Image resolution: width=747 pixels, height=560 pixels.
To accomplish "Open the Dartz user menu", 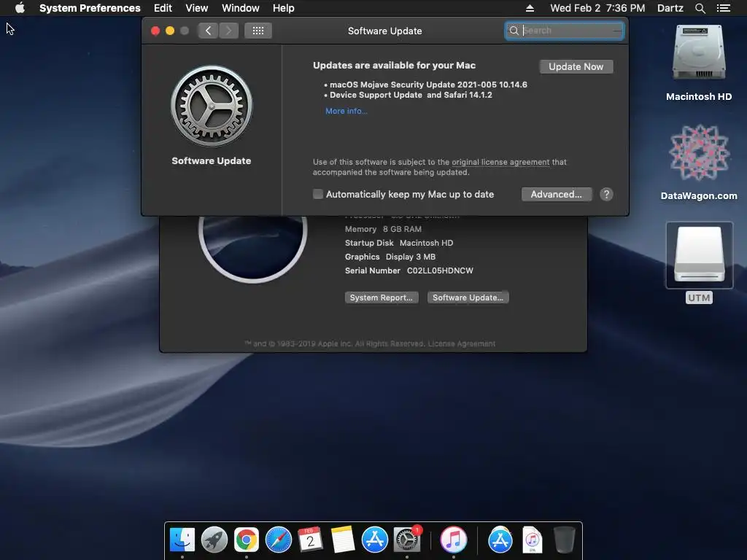I will coord(670,8).
